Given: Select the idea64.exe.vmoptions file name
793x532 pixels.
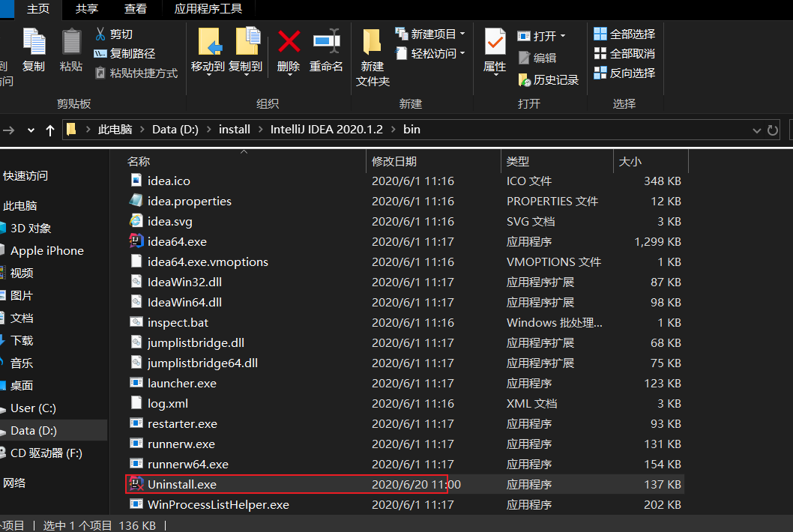Looking at the screenshot, I should coord(208,262).
